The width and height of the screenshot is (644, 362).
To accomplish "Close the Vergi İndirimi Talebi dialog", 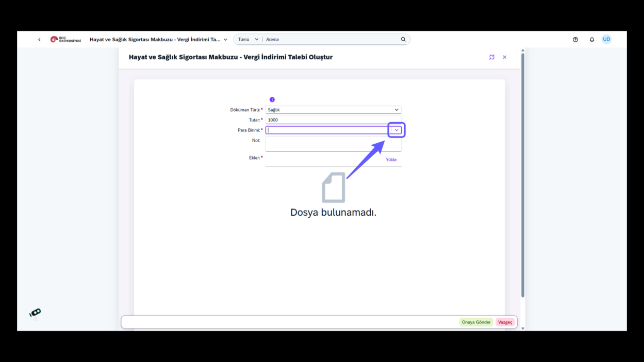I will pyautogui.click(x=505, y=57).
